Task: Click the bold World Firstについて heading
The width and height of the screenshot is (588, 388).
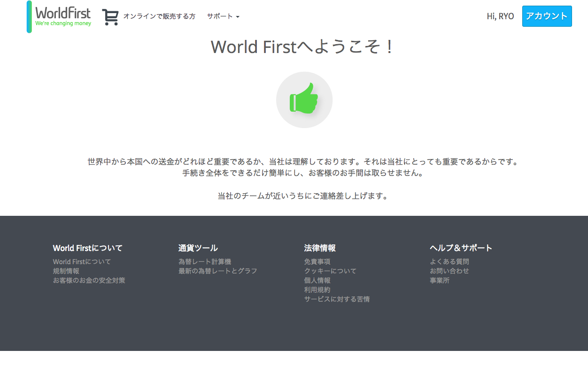Action: 87,248
